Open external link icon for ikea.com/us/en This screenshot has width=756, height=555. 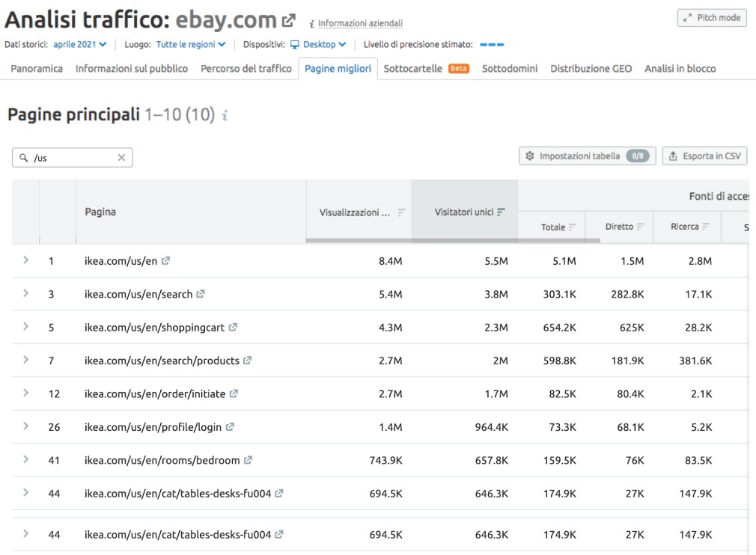click(x=165, y=260)
